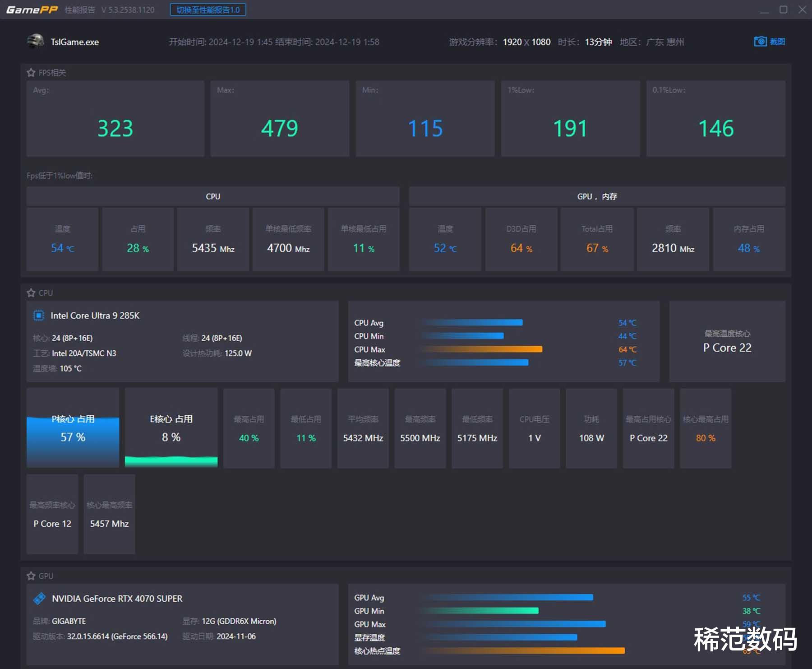The image size is (812, 669).
Task: Click the GamePP logo in title bar
Action: [32, 9]
